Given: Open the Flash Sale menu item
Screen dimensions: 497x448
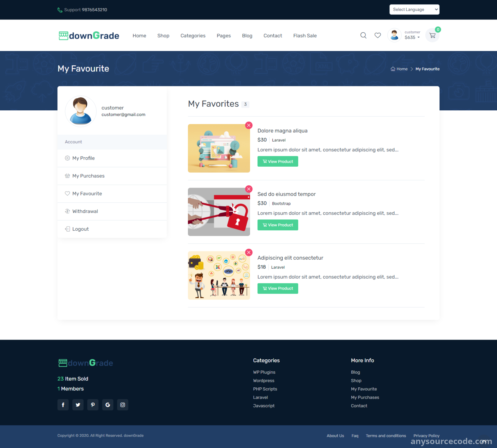Looking at the screenshot, I should (305, 36).
